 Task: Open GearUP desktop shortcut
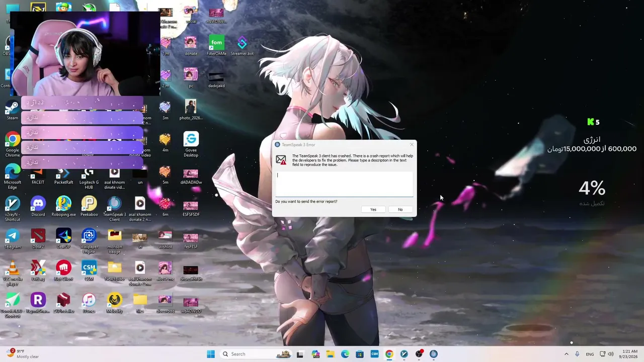tap(63, 238)
